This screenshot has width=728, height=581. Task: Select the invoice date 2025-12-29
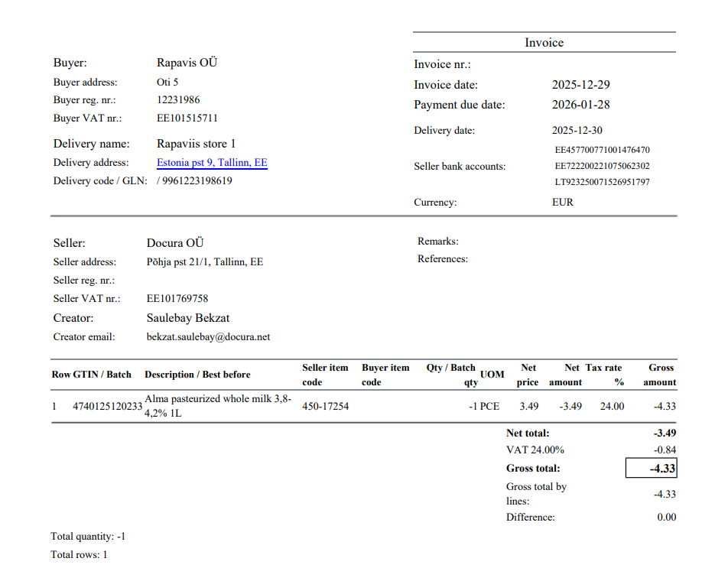click(x=580, y=85)
